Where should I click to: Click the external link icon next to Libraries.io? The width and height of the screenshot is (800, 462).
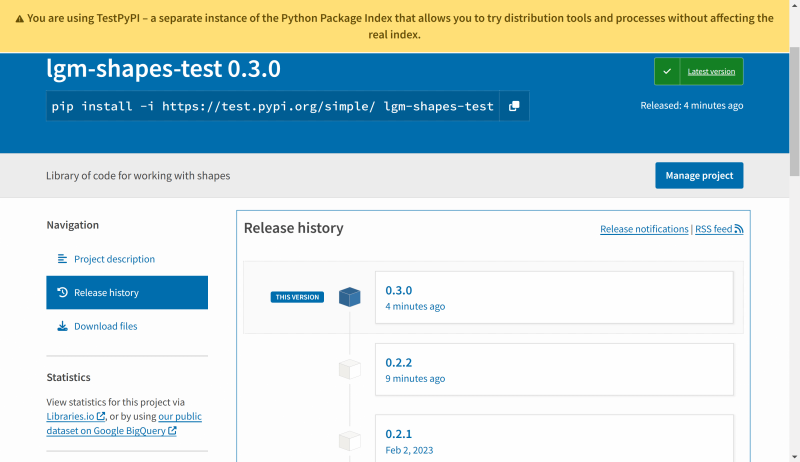click(x=101, y=416)
